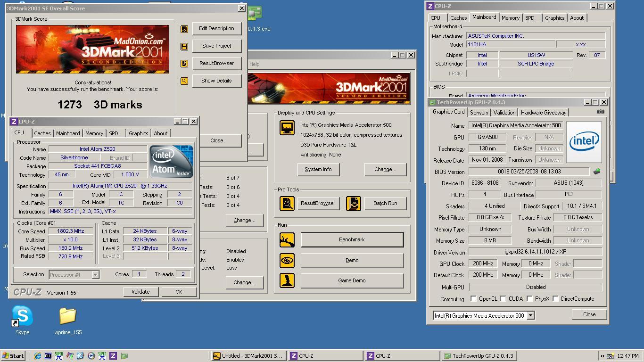Open the Processor #1 selection dropdown in CPU-Z
This screenshot has width=644, height=362.
(x=95, y=275)
